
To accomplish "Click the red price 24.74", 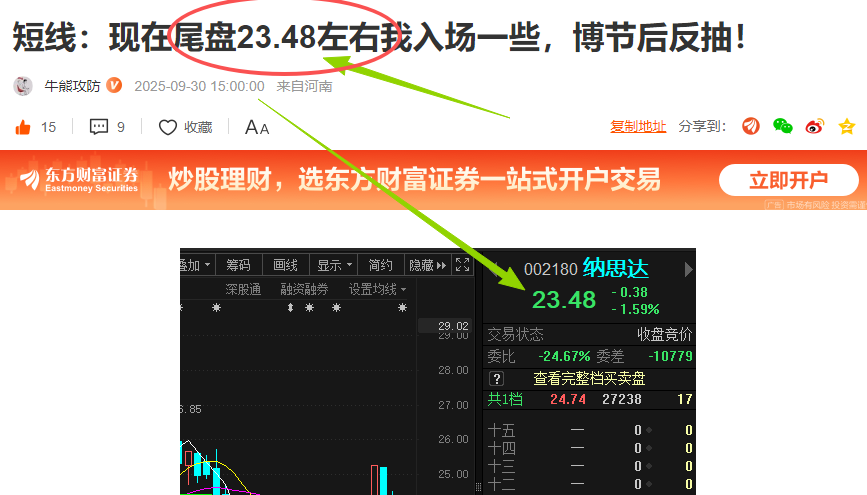I will point(568,399).
